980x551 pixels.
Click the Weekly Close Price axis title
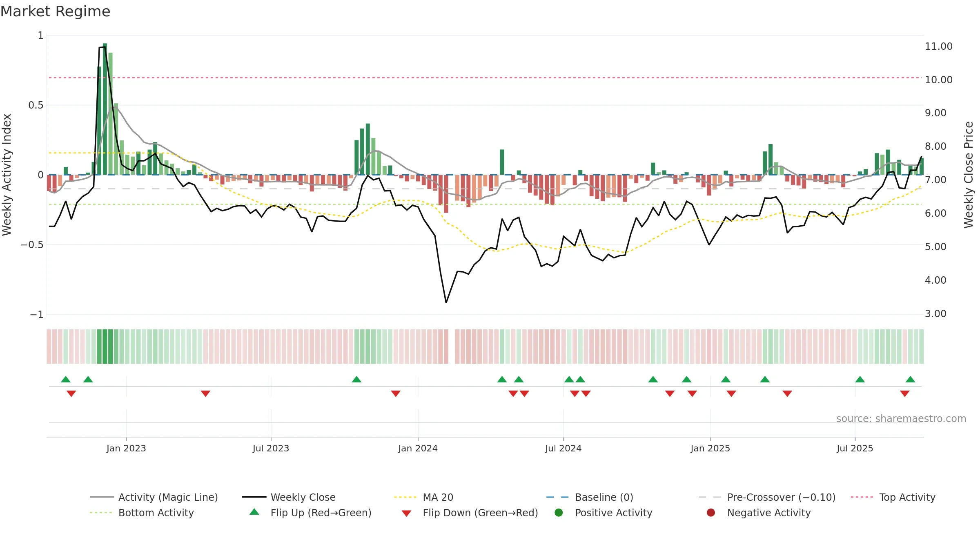(969, 175)
